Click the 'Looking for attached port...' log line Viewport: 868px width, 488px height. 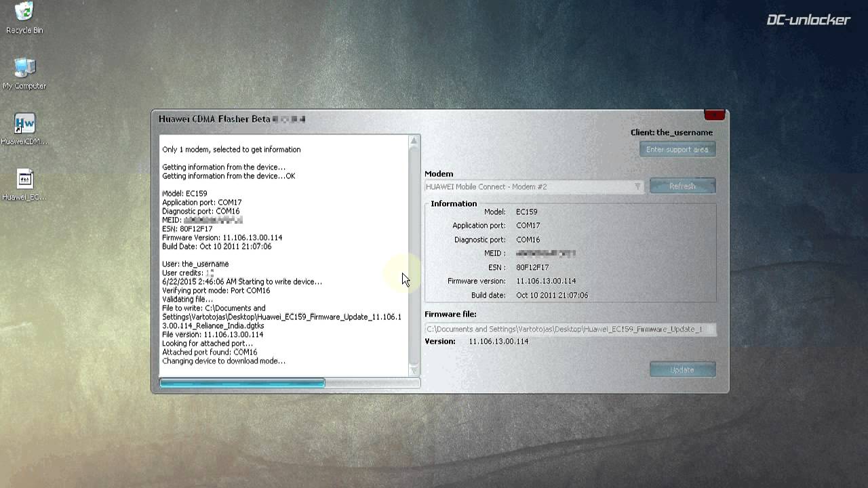208,344
